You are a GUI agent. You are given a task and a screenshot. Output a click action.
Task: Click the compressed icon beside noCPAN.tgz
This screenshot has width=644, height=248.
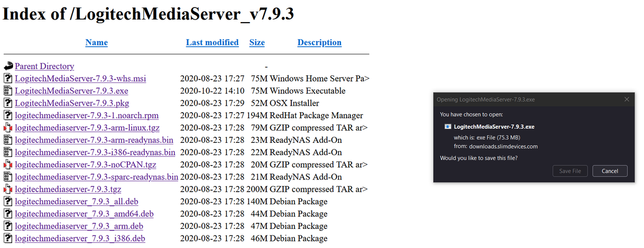8,164
